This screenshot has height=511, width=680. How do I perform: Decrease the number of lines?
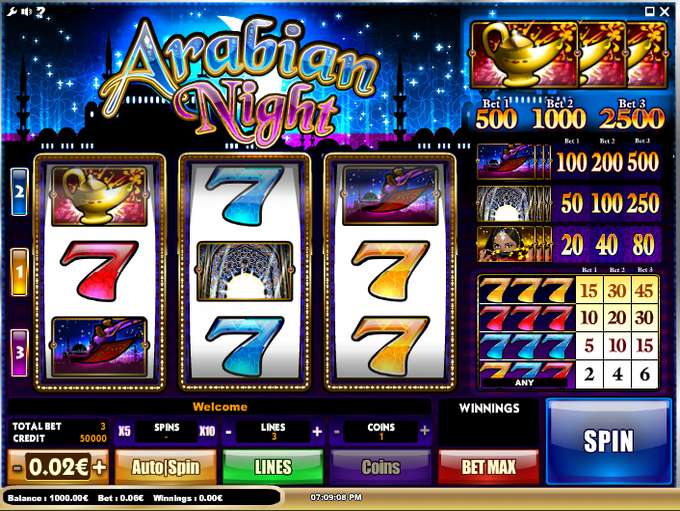click(229, 432)
